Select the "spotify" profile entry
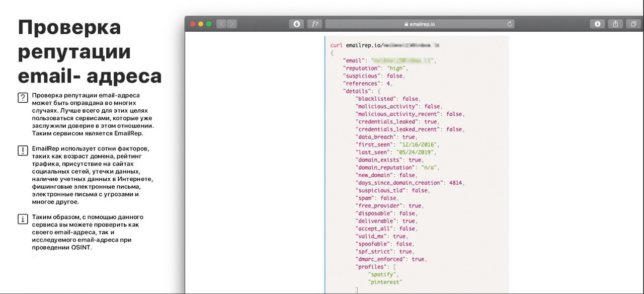The image size is (644, 294). point(384,274)
